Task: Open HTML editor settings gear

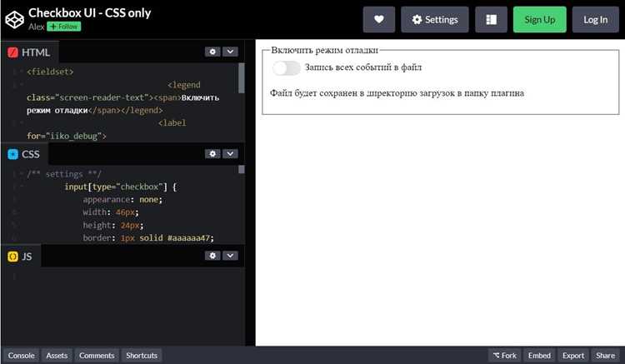Action: tap(212, 52)
